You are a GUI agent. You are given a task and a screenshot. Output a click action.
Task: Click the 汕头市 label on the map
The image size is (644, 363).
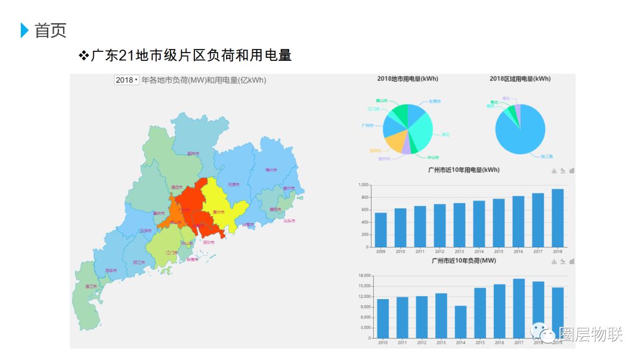coord(289,221)
